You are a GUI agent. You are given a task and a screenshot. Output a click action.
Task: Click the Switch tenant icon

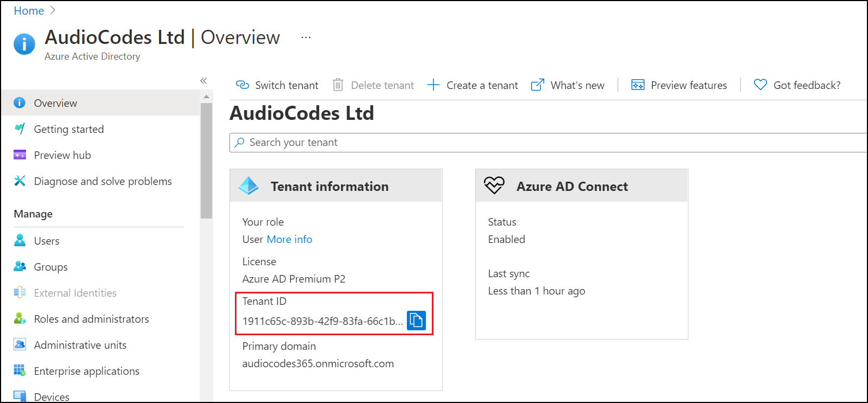pos(242,85)
